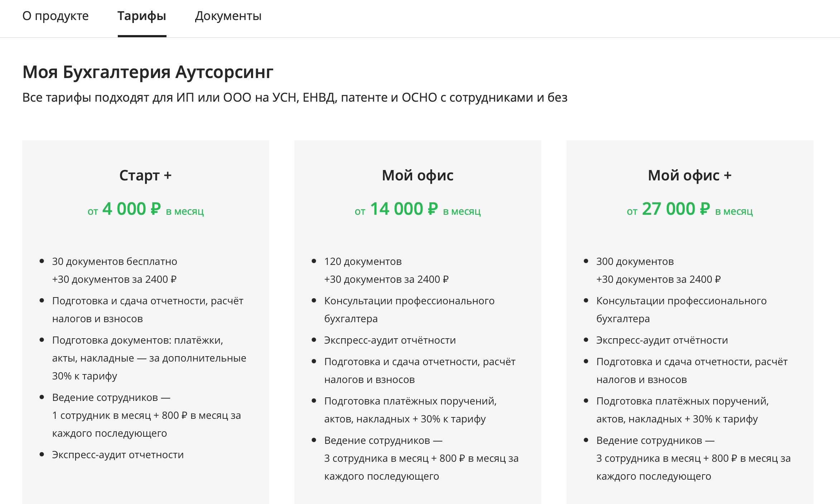Click the 4 000 ₽ monthly price

[131, 209]
